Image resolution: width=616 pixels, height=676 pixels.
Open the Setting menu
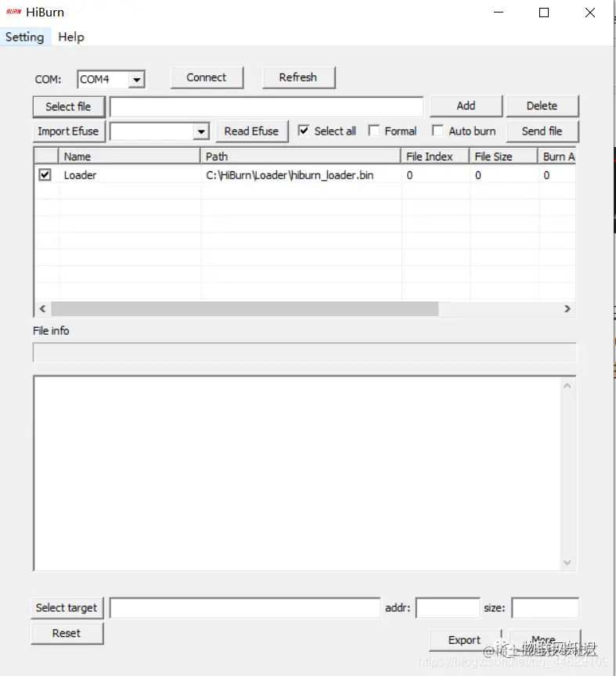point(25,37)
